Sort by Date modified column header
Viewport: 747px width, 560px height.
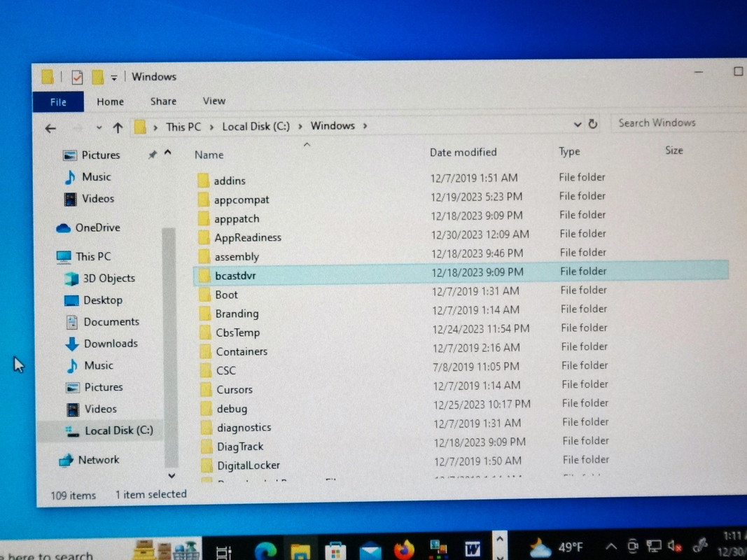pyautogui.click(x=463, y=153)
